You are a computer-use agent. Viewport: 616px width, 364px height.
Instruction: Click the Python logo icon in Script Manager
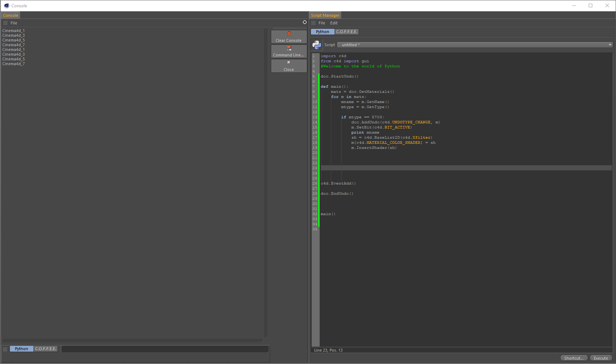[x=316, y=44]
